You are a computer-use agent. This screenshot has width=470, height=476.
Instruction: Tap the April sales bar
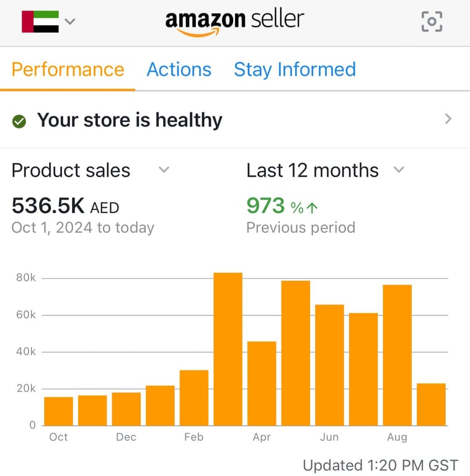click(x=262, y=384)
